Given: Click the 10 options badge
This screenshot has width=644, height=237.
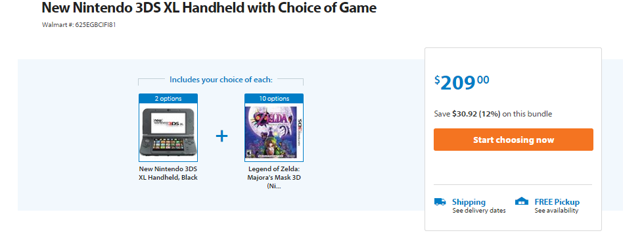Looking at the screenshot, I should [x=274, y=98].
